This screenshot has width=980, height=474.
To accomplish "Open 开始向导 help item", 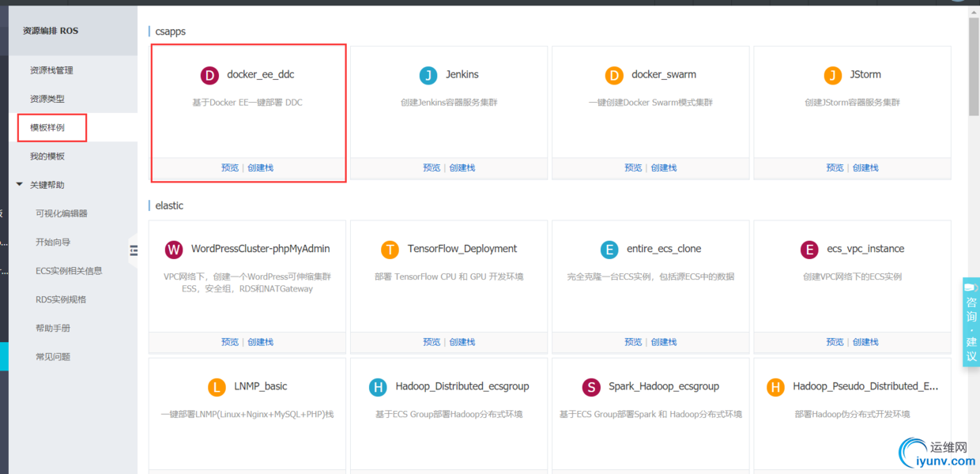I will coord(53,242).
